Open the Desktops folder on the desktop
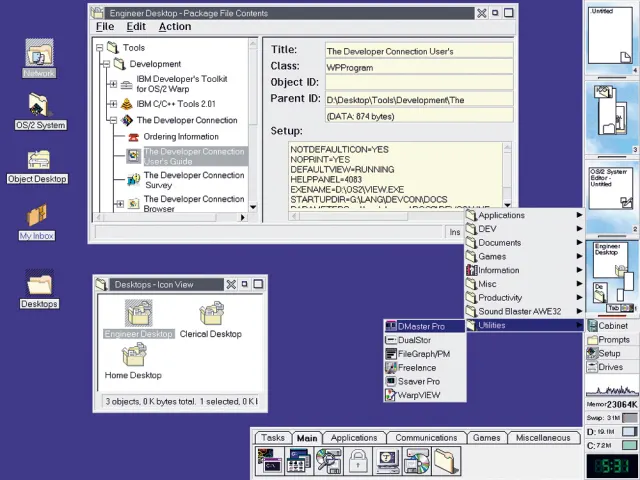Viewport: 640px width, 480px height. pyautogui.click(x=39, y=282)
